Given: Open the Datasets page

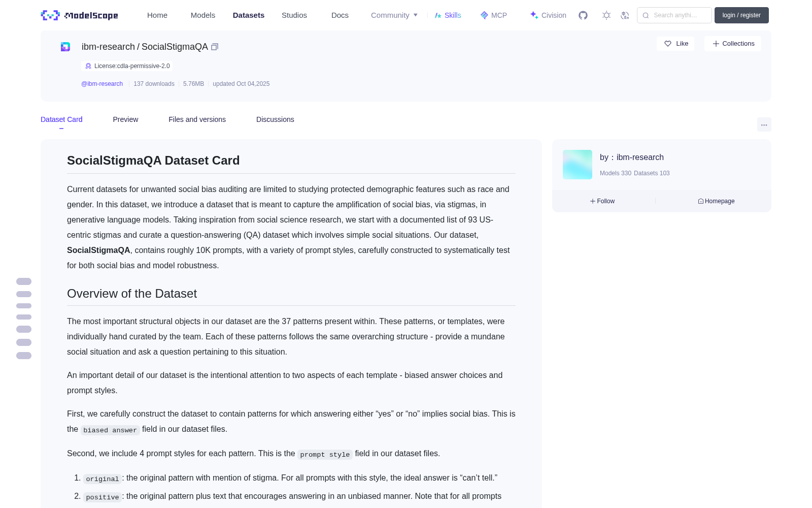Looking at the screenshot, I should coord(249,15).
